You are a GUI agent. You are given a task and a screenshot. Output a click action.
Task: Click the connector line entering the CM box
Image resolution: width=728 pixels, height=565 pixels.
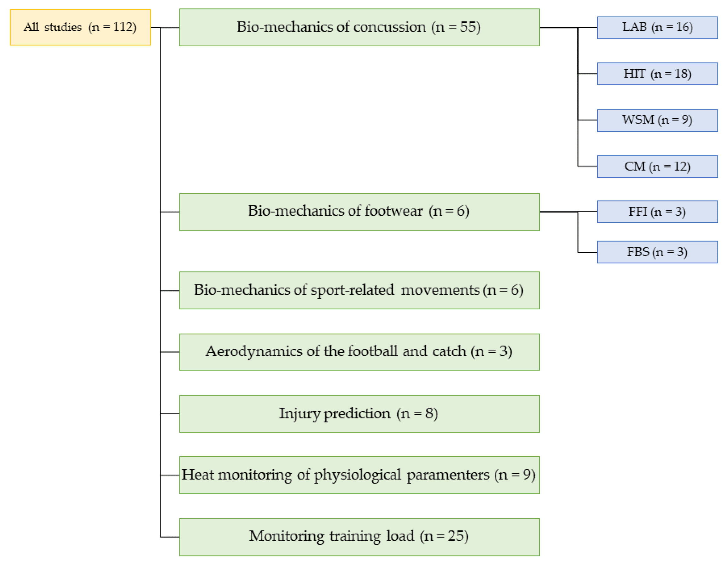pyautogui.click(x=587, y=166)
